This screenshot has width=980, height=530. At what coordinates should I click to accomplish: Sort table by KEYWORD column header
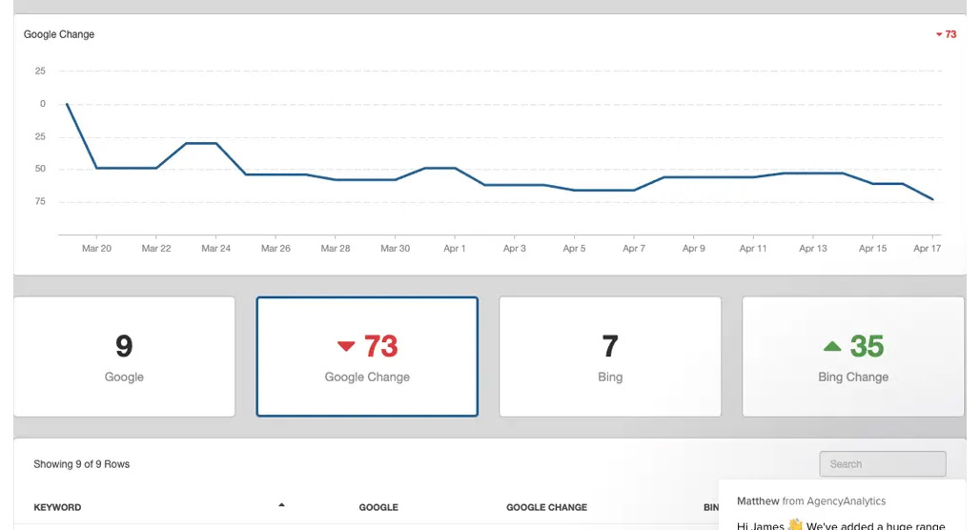coord(57,507)
